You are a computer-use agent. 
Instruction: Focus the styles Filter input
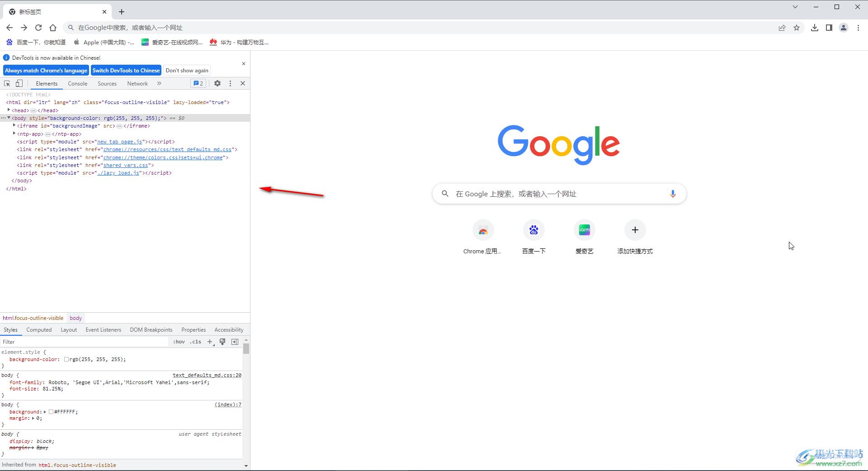pos(85,342)
